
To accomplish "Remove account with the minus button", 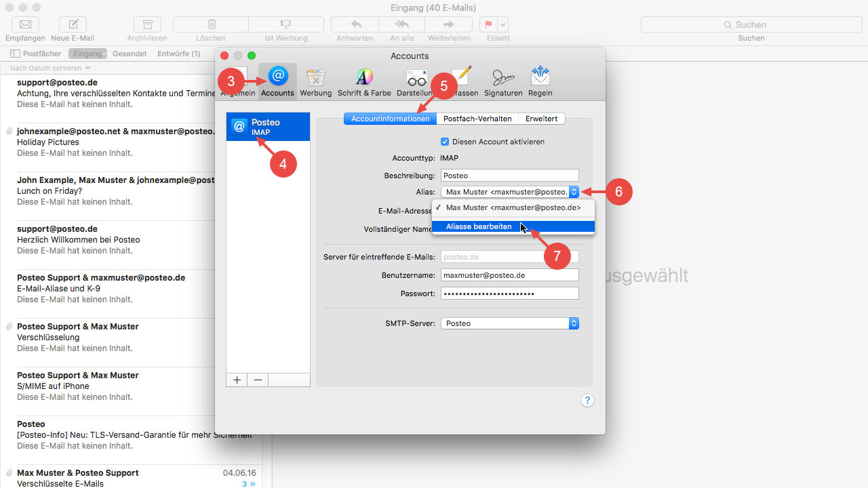I will 258,380.
